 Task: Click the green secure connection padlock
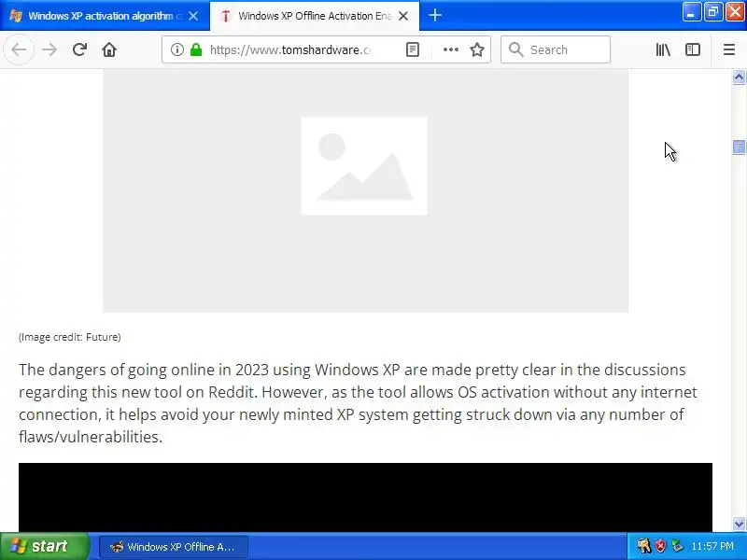coord(196,49)
